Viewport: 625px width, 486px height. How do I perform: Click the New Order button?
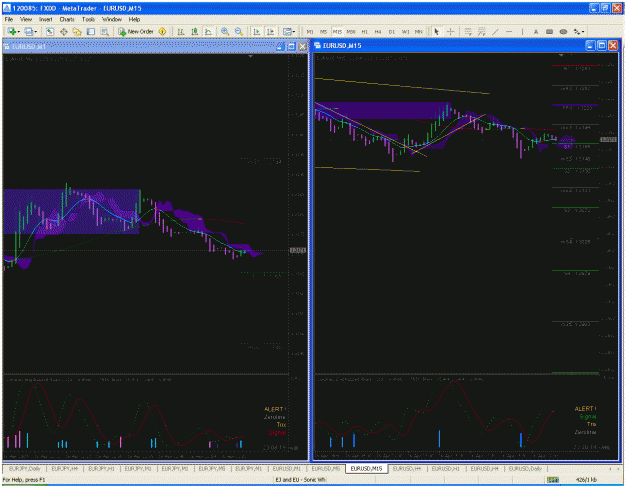coord(136,31)
